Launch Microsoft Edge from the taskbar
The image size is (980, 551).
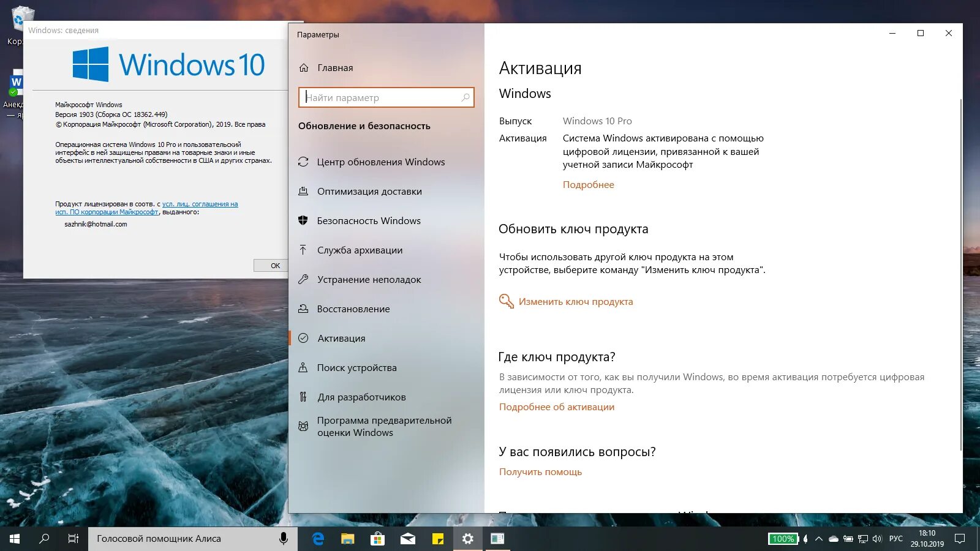(318, 539)
